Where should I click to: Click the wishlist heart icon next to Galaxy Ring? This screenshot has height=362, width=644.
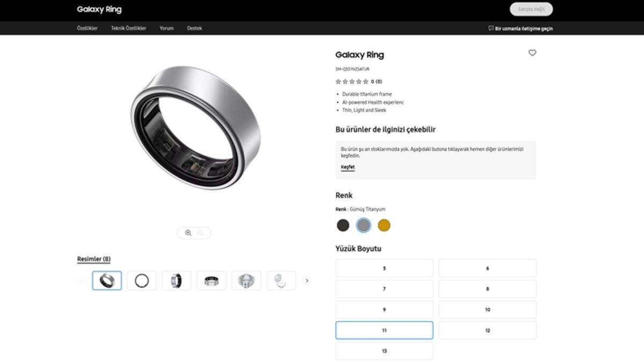click(x=532, y=53)
